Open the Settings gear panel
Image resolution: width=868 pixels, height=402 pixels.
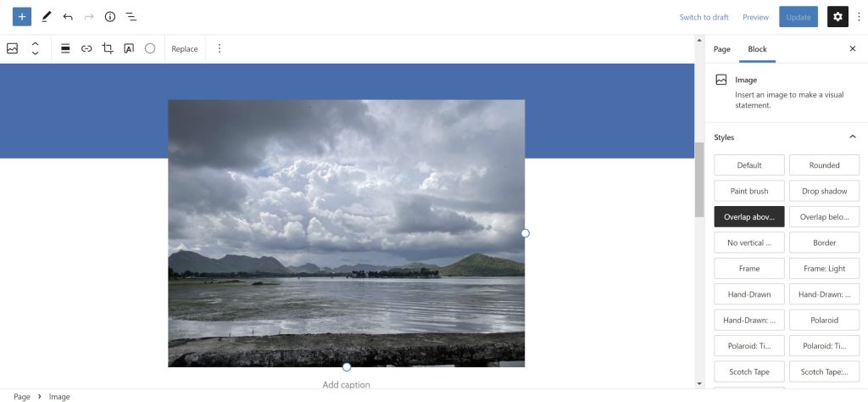point(837,17)
